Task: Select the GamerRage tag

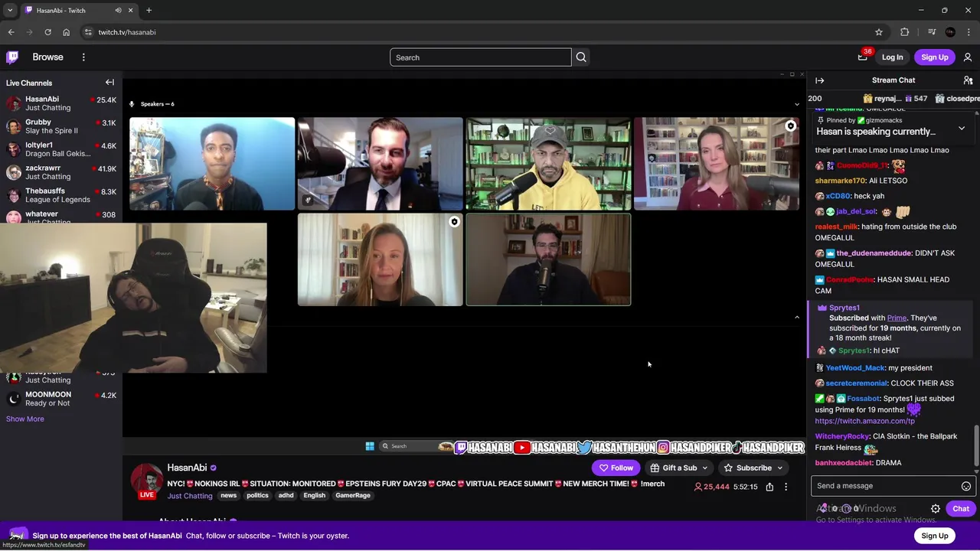Action: tap(353, 496)
